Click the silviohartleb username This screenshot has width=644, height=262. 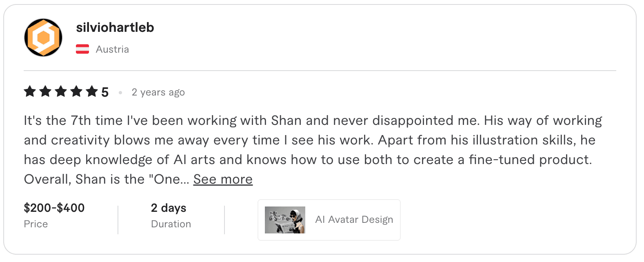point(115,27)
